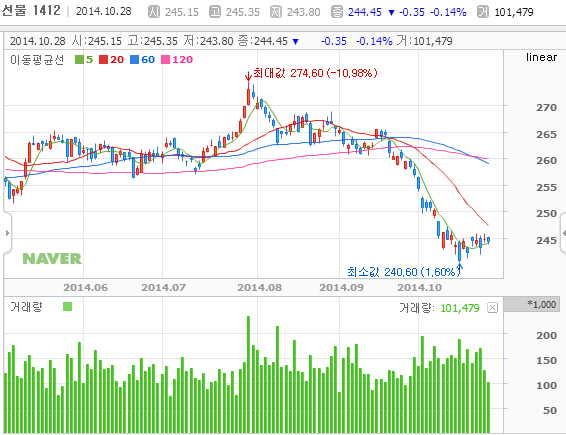Expand the right side panel arrow
Screen dimensions: 566x435
pyautogui.click(x=563, y=233)
